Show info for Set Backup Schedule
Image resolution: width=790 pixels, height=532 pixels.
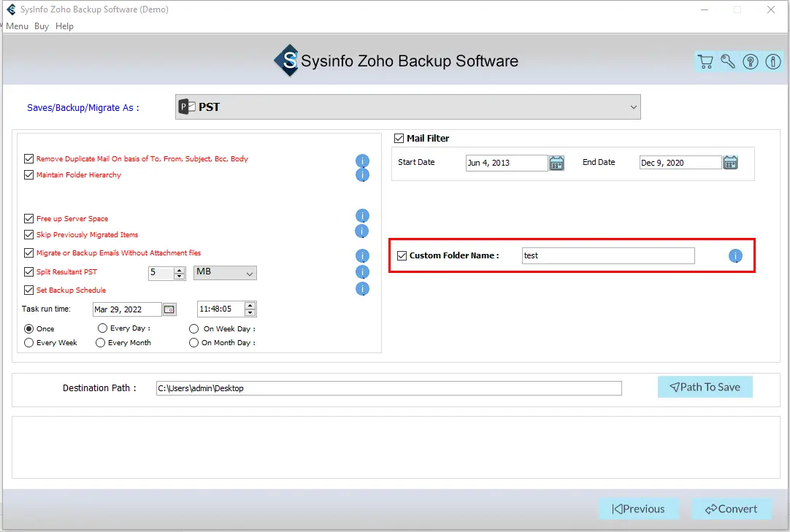point(362,289)
